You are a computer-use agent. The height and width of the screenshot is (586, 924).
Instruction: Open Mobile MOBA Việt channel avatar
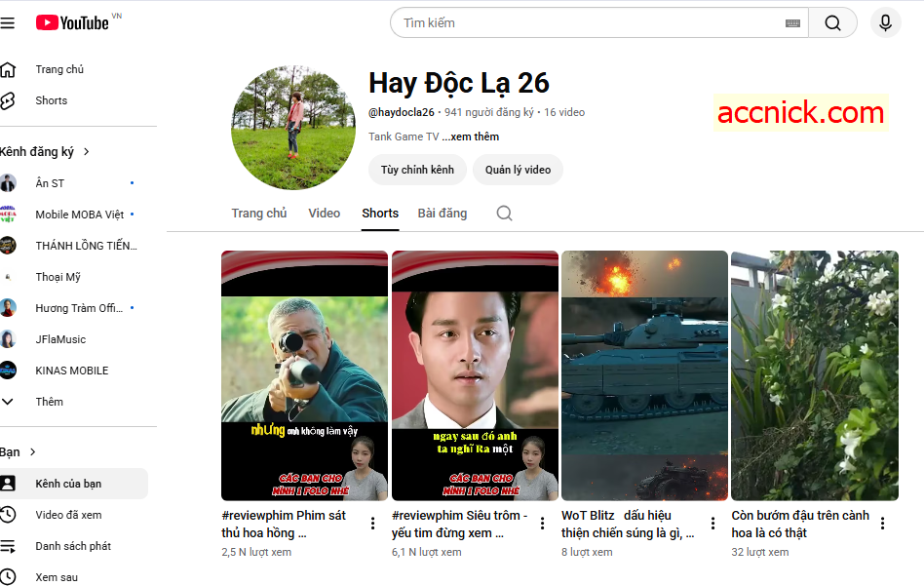8,215
